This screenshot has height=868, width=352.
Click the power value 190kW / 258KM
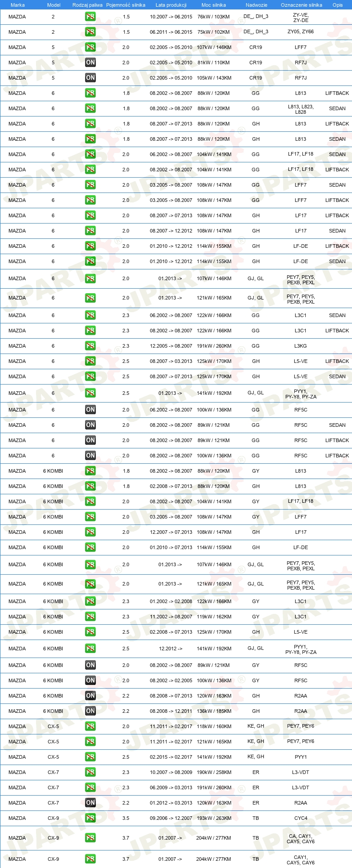[x=214, y=772]
